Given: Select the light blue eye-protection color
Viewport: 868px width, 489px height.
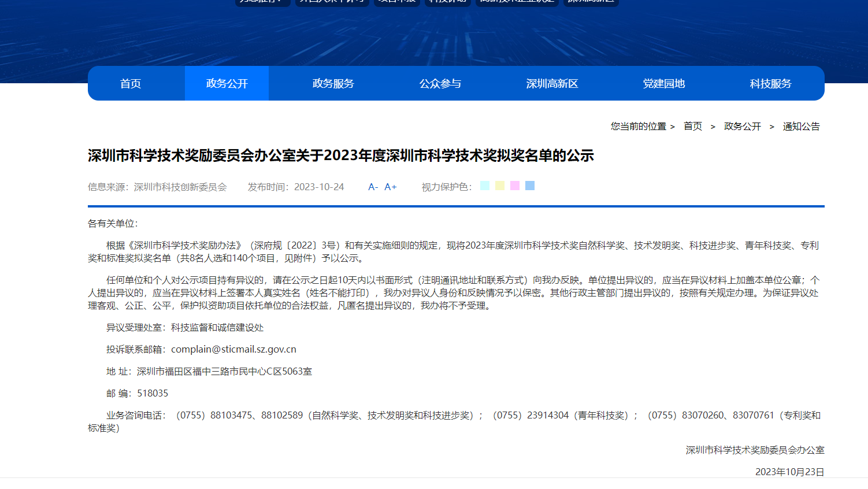Looking at the screenshot, I should [530, 186].
